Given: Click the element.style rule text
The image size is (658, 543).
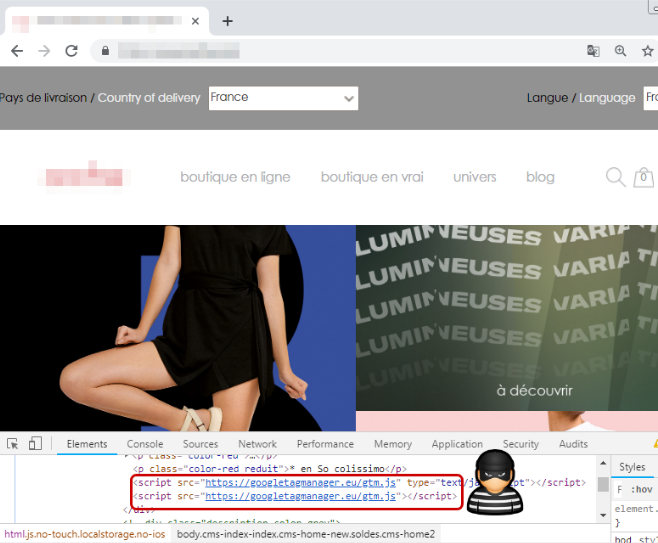Looking at the screenshot, I should click(634, 509).
